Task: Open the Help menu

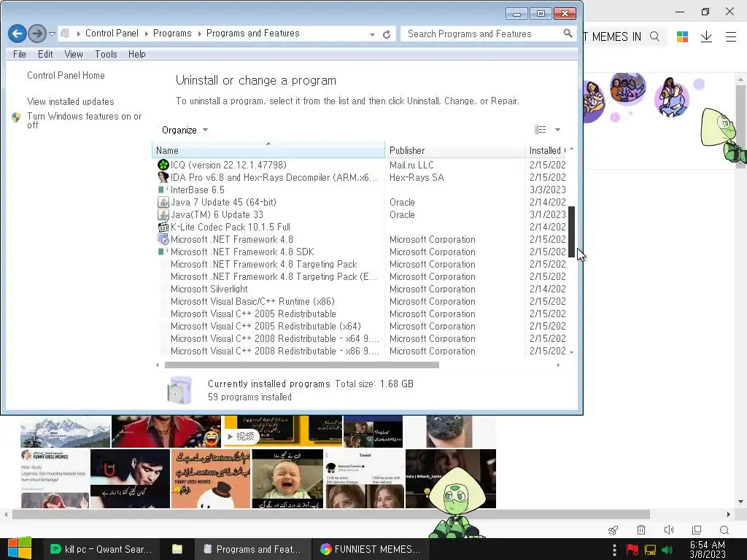Action: tap(136, 54)
